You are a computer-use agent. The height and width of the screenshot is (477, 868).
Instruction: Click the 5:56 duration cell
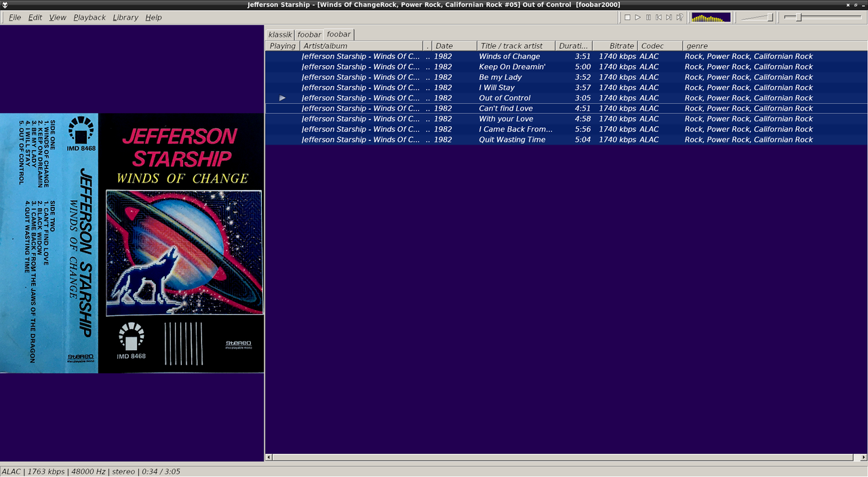point(583,129)
